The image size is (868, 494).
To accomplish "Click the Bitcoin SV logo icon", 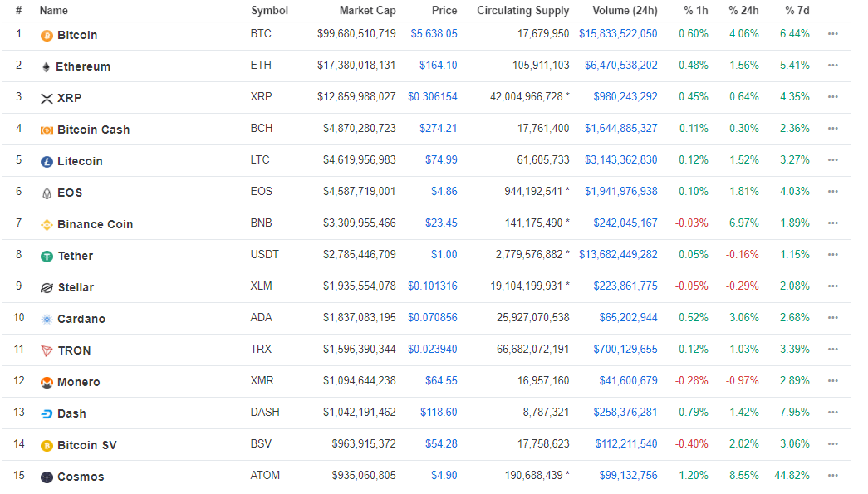I will pos(47,445).
